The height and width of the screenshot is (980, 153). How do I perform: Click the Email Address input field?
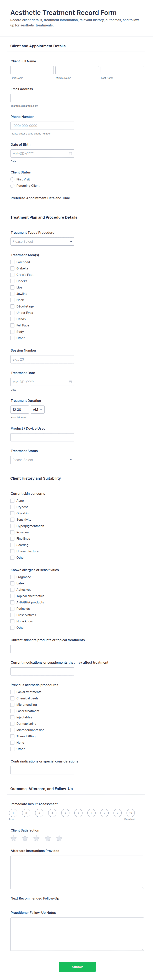click(42, 98)
